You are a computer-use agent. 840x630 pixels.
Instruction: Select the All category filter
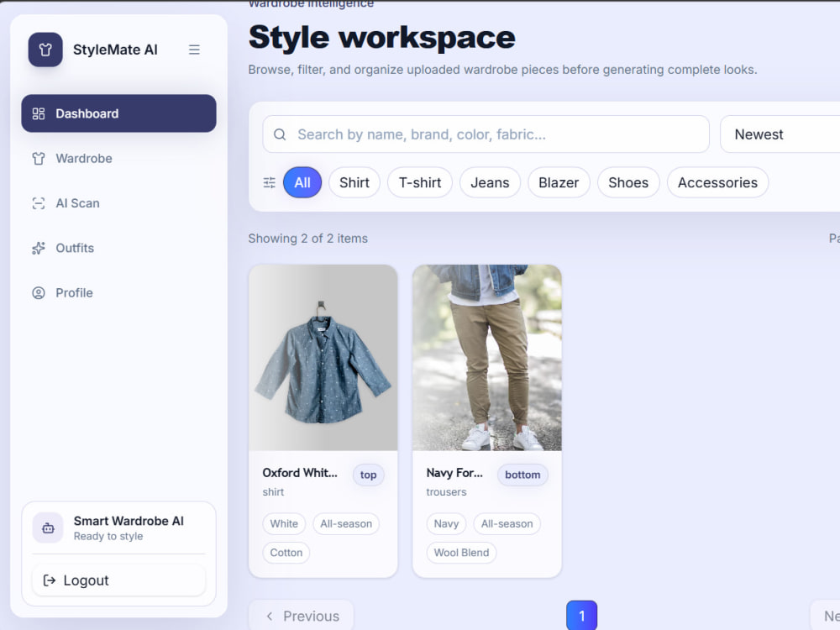click(x=302, y=182)
